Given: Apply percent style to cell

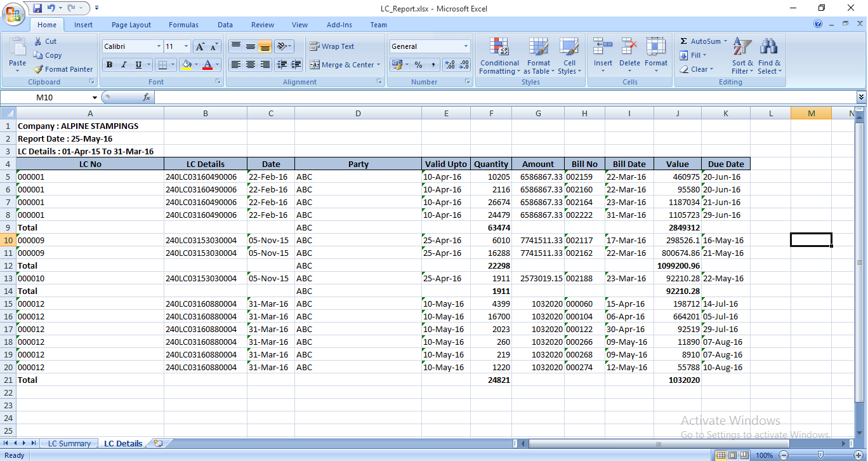Looking at the screenshot, I should 418,65.
